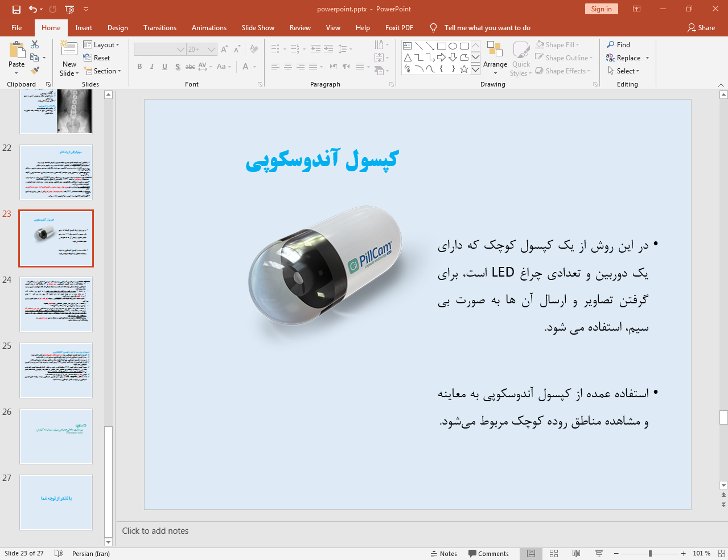Expand the shapes gallery using its More arrow
This screenshot has width=728, height=560.
[475, 69]
